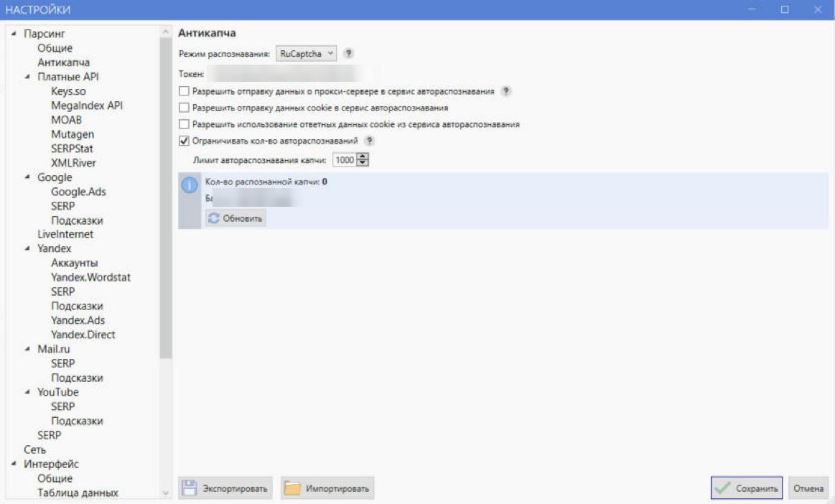Select MegaIndex API tree item
Screen dimensions: 835x504
pos(87,106)
